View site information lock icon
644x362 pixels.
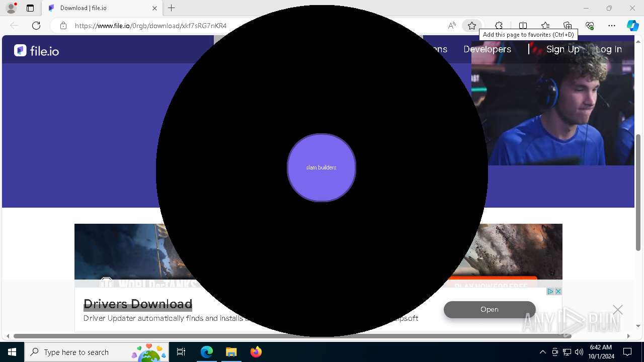pyautogui.click(x=63, y=26)
